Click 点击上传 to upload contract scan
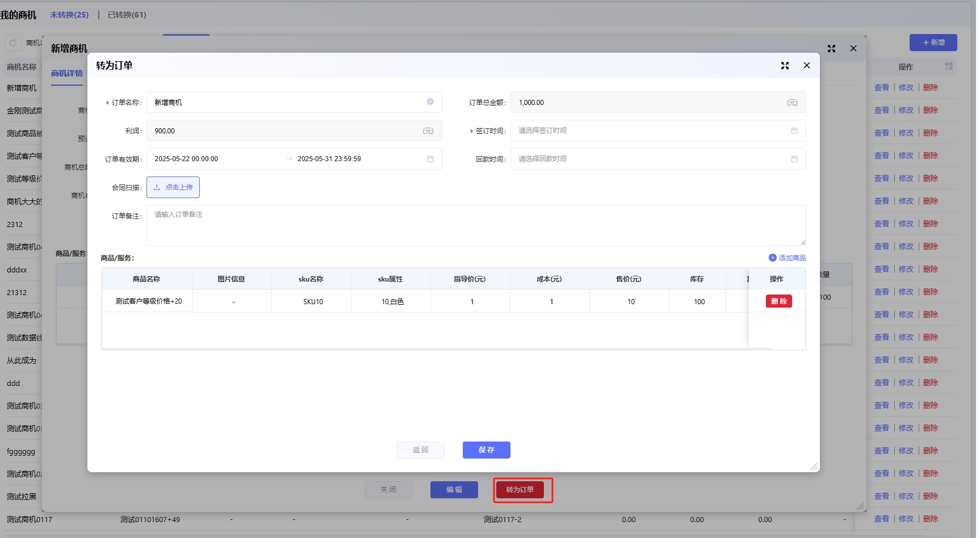Screen dimensions: 980x538 click(x=173, y=187)
